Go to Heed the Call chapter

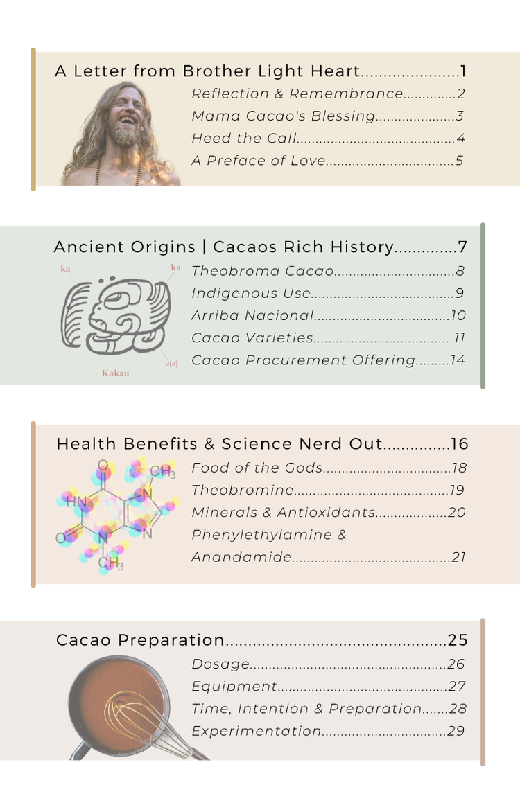click(328, 139)
